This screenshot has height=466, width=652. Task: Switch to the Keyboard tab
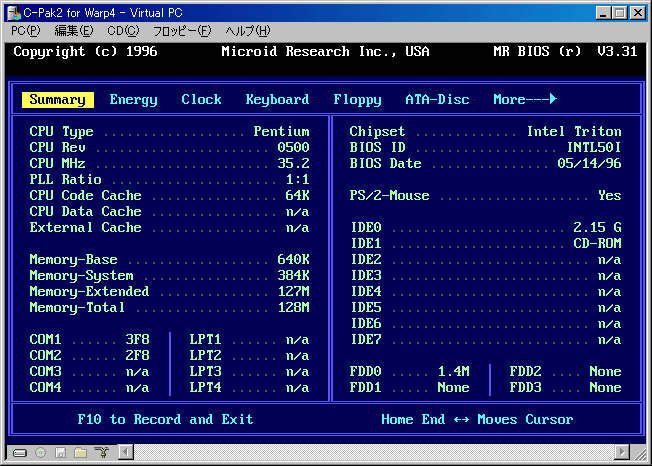277,100
